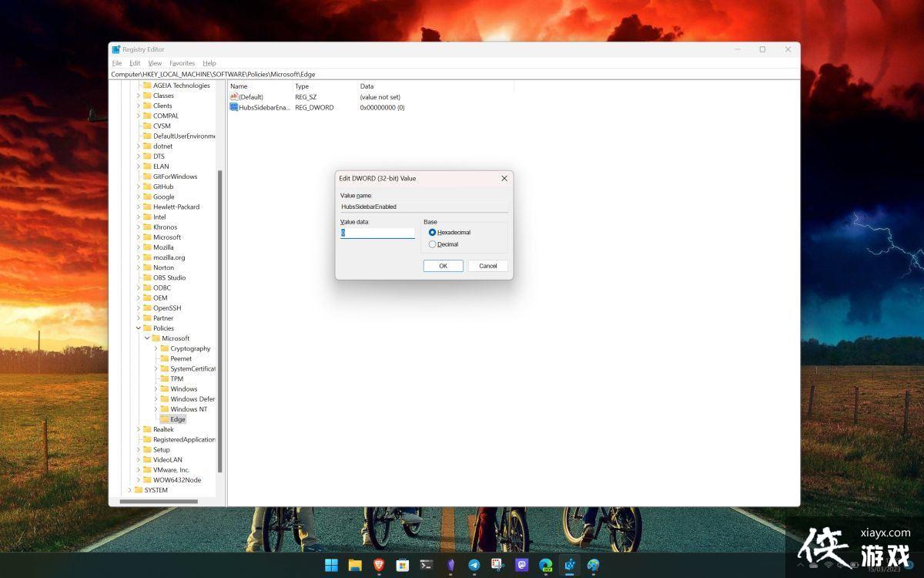Image resolution: width=924 pixels, height=578 pixels.
Task: Click inside the Value data field
Action: 377,232
